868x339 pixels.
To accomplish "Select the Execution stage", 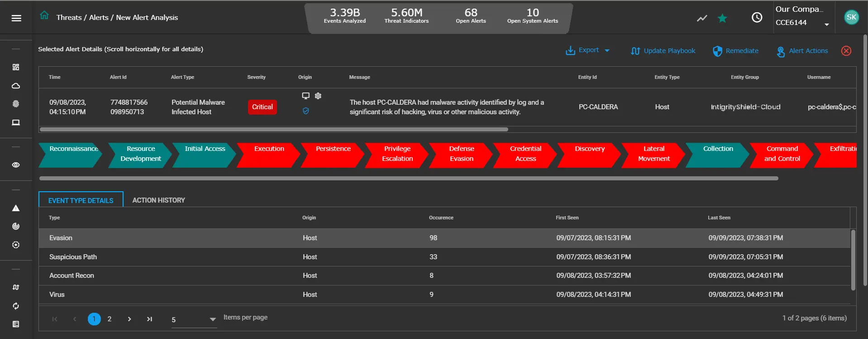I will pyautogui.click(x=269, y=155).
